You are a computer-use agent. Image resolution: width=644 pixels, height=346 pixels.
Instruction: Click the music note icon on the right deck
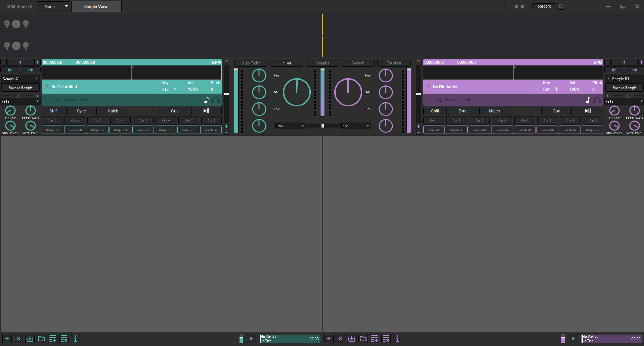coord(588,100)
